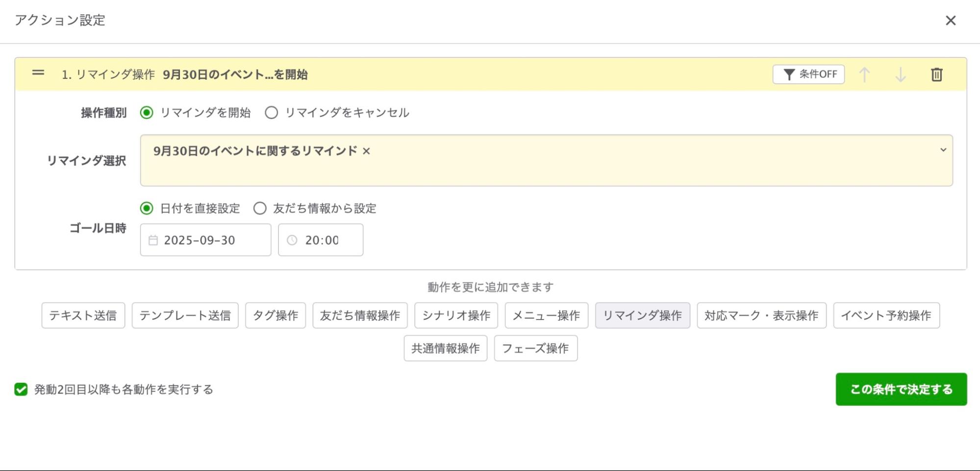Screen dimensions: 980x471
Task: Remove the selected 9月30日 reminder tag
Action: pyautogui.click(x=366, y=151)
